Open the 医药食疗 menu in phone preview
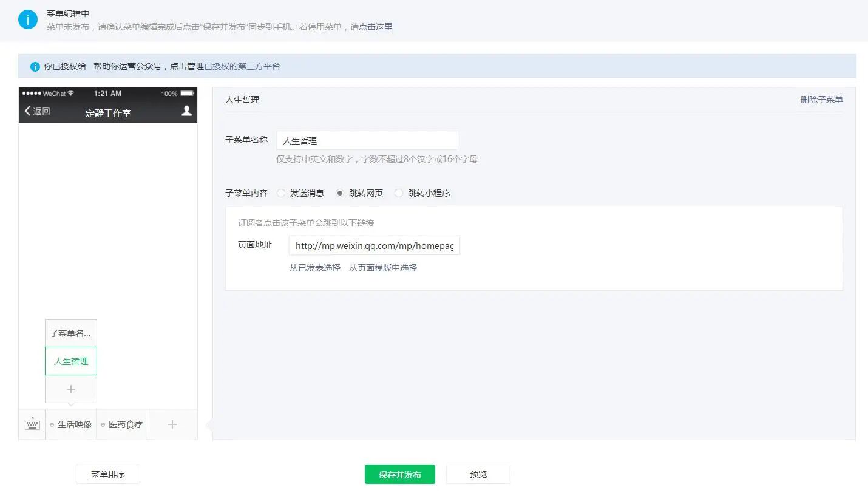The image size is (868, 504). tap(122, 424)
